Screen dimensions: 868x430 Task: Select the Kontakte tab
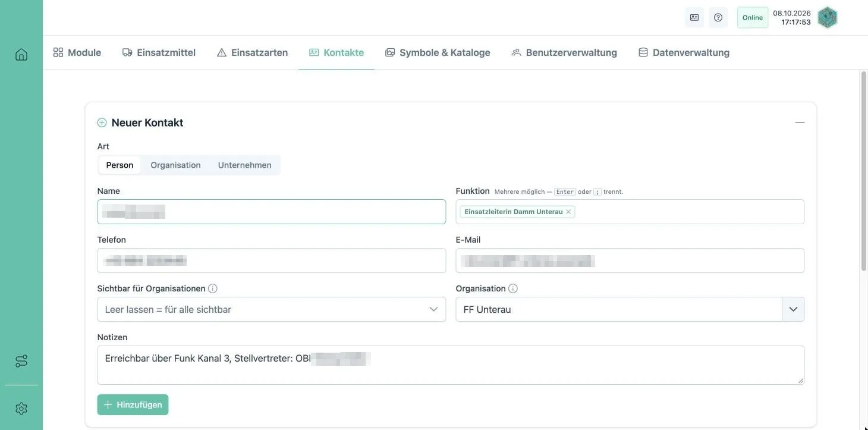point(336,52)
